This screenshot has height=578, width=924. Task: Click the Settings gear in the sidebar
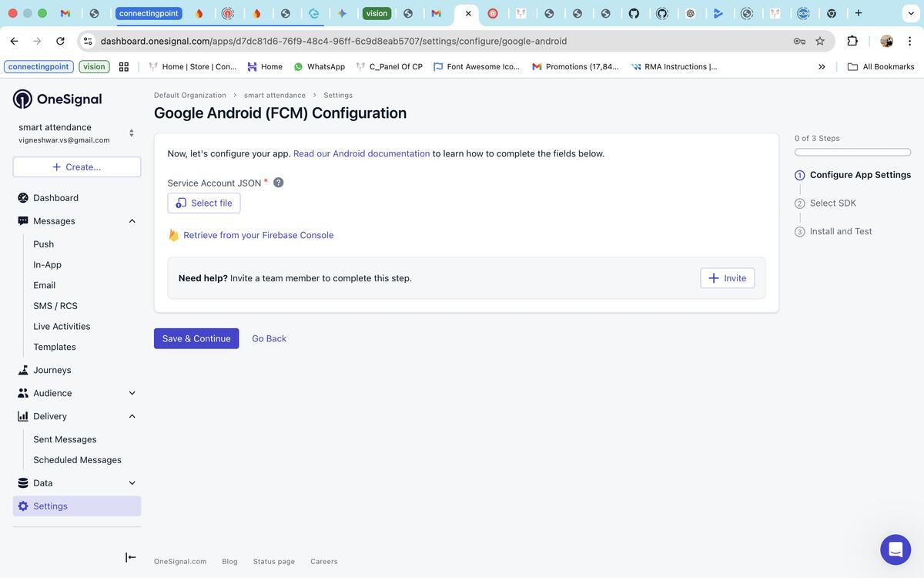[x=23, y=506]
